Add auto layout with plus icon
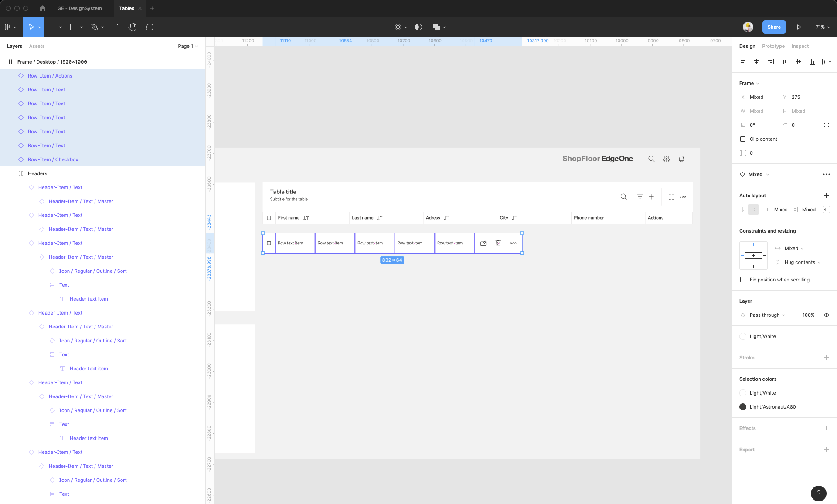This screenshot has width=837, height=504. tap(826, 196)
